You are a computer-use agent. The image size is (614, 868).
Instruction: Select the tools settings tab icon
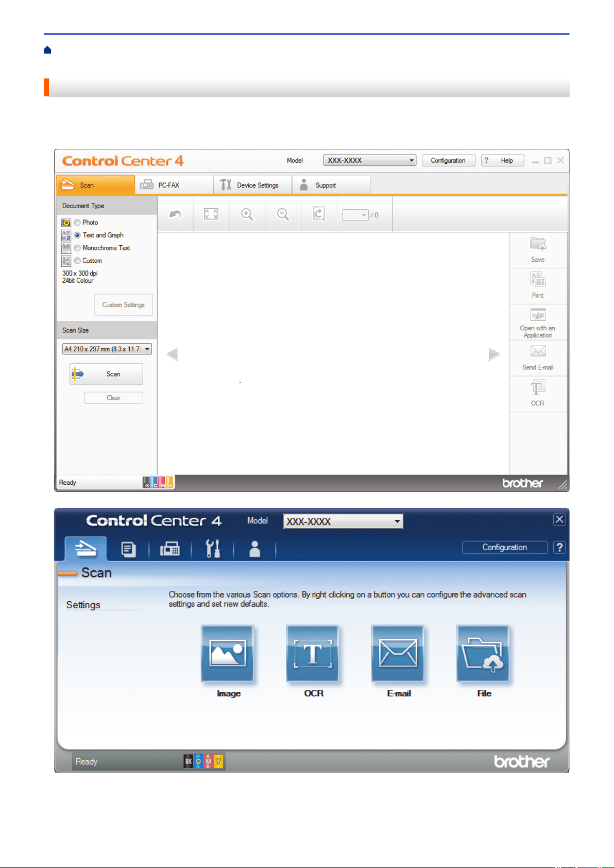click(213, 550)
